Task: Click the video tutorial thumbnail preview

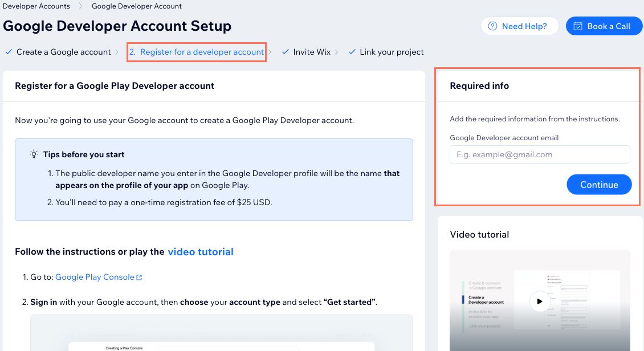Action: 540,300
